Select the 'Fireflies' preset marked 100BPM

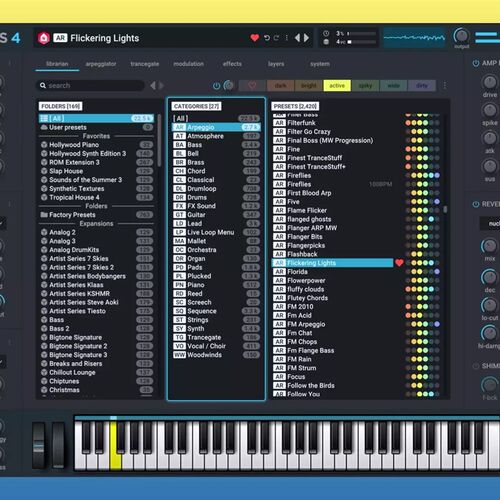click(x=332, y=184)
